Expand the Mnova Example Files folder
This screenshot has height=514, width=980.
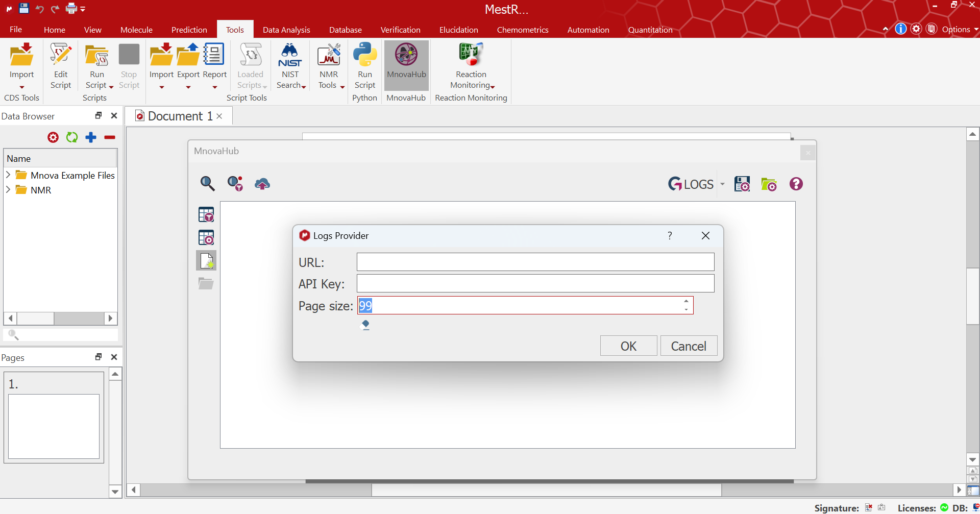point(8,175)
